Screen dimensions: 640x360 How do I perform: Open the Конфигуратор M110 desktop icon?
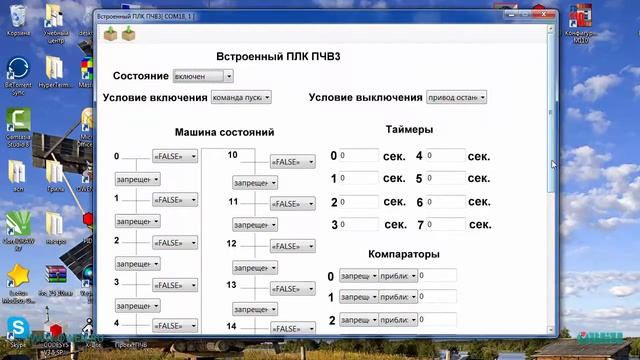(581, 24)
